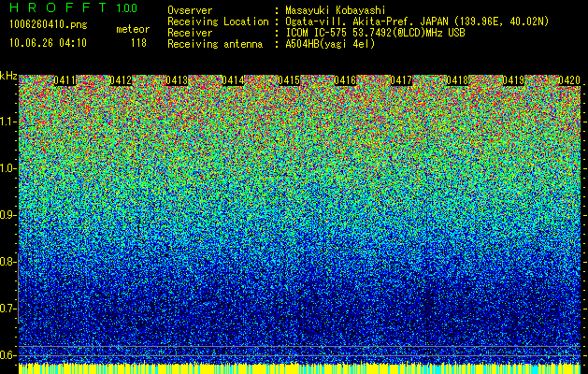The width and height of the screenshot is (588, 374).
Task: Click the 0.8 frequency axis label
Action: (7, 262)
